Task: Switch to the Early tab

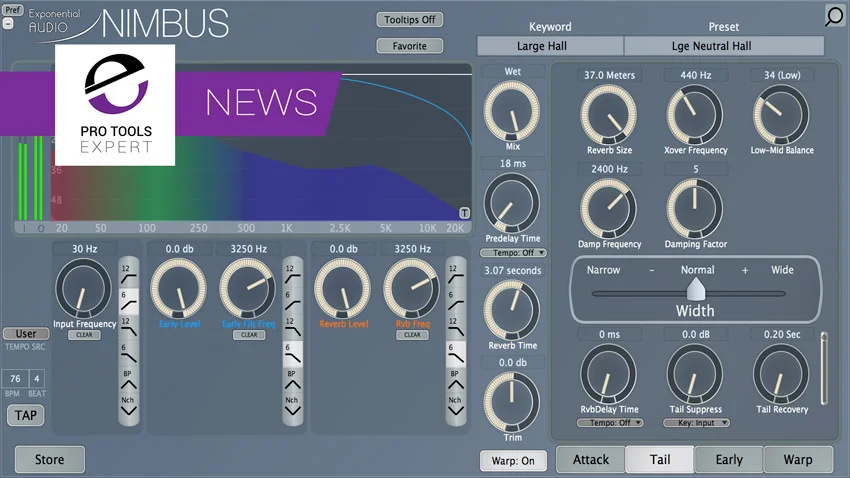Action: (x=729, y=460)
